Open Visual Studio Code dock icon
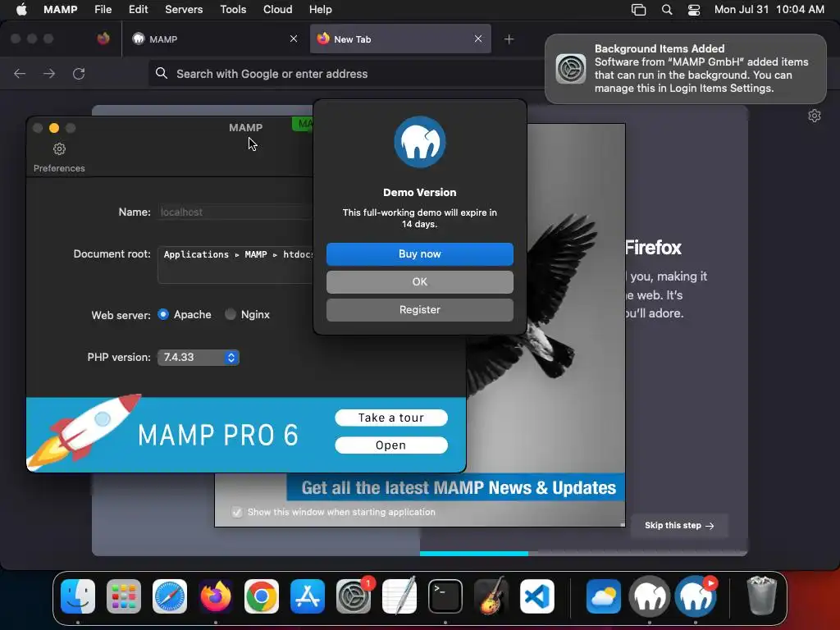This screenshot has height=630, width=840. click(537, 596)
